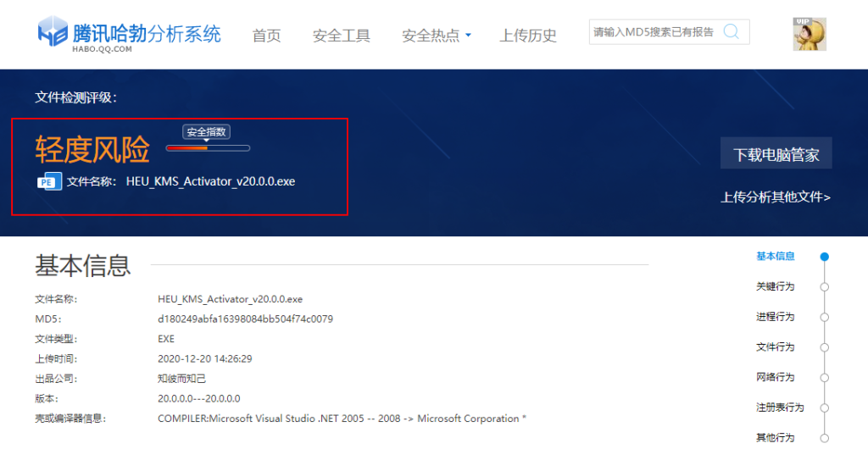The width and height of the screenshot is (868, 449).
Task: Jump to 网络行为 section in sidebar
Action: 775,377
